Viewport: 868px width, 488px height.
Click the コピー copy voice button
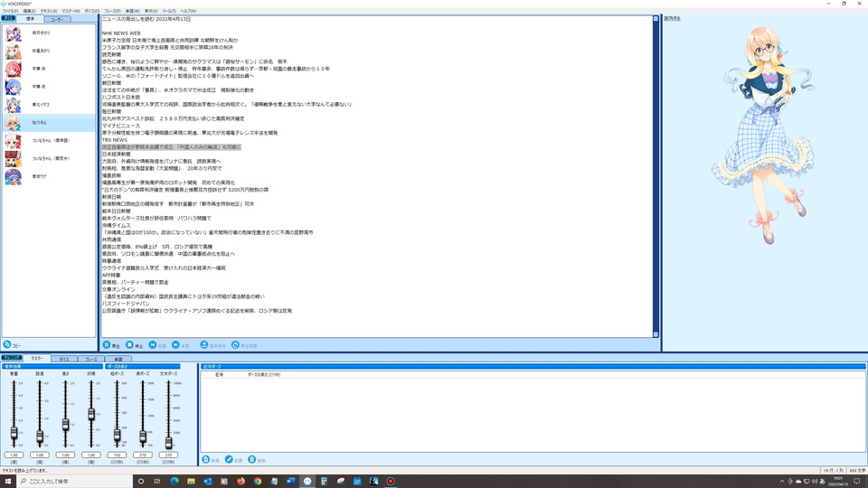click(12, 344)
